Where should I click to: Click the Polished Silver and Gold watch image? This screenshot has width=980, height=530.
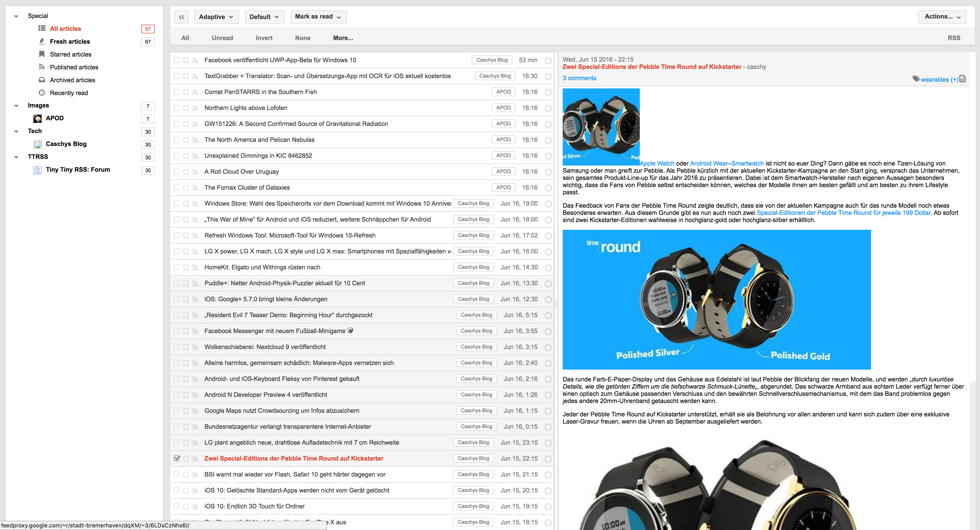coord(716,299)
